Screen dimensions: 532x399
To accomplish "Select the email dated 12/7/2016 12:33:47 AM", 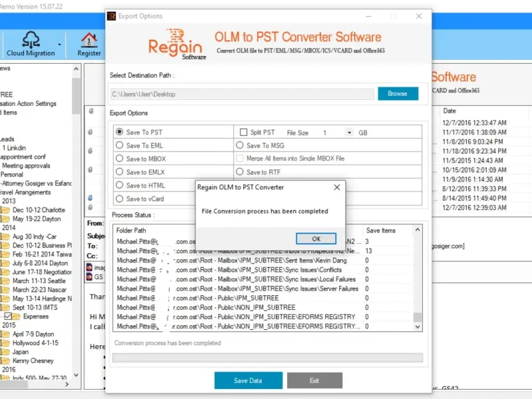I will [x=474, y=122].
